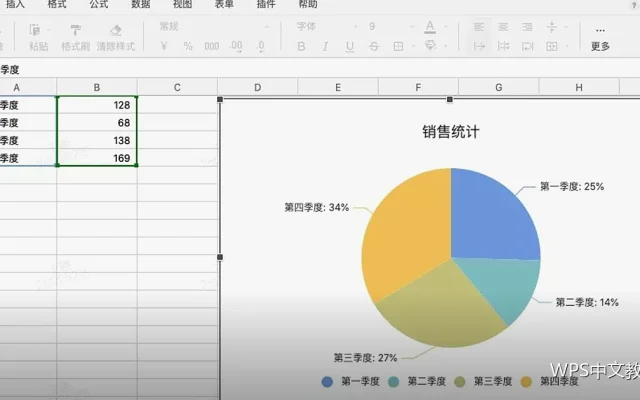640x400 pixels.
Task: Align text center horizontally
Action: click(x=503, y=27)
